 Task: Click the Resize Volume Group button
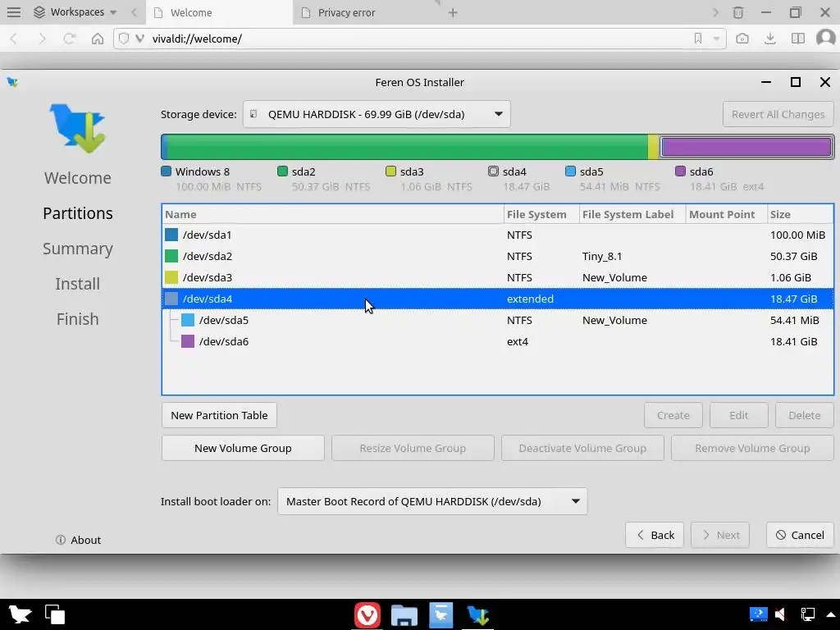(413, 448)
